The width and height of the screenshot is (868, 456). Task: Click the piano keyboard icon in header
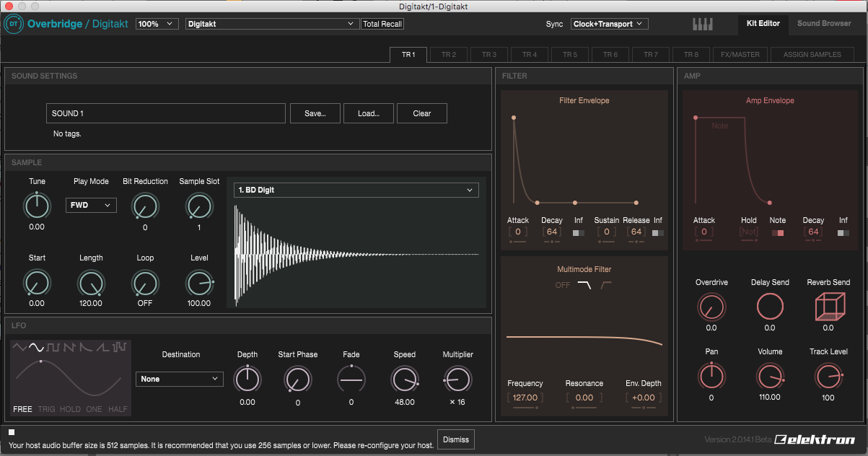[x=703, y=24]
